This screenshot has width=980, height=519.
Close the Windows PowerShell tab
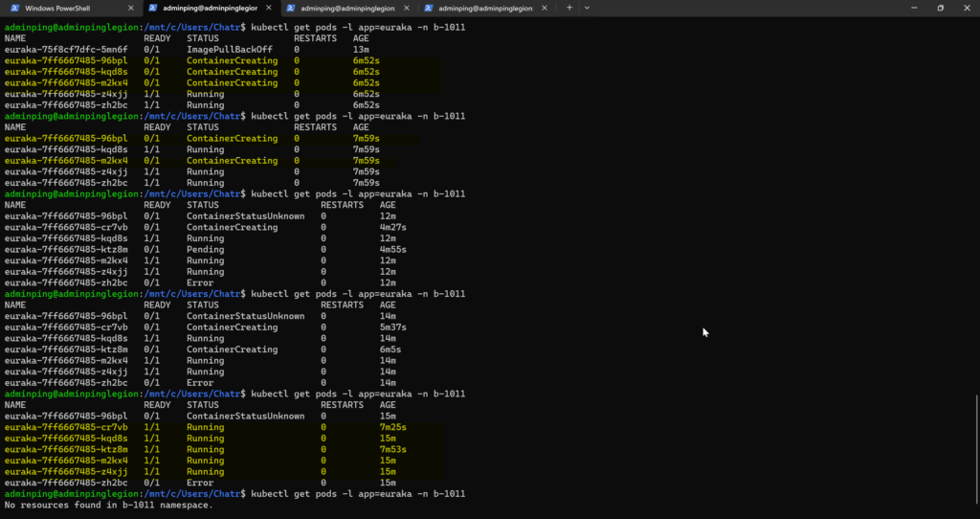pos(130,8)
